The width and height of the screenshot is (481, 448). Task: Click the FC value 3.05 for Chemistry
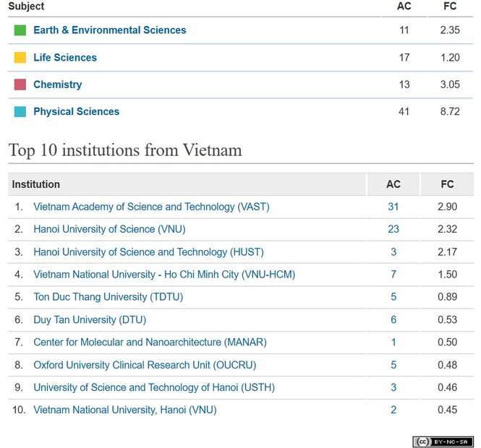pos(450,85)
